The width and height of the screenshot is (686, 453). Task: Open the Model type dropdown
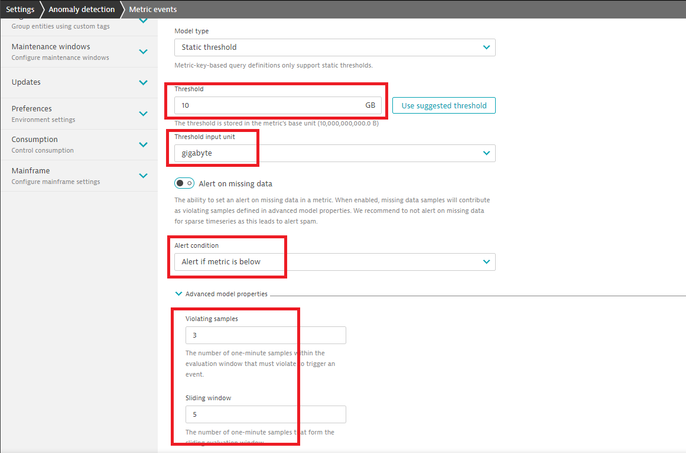click(x=334, y=47)
